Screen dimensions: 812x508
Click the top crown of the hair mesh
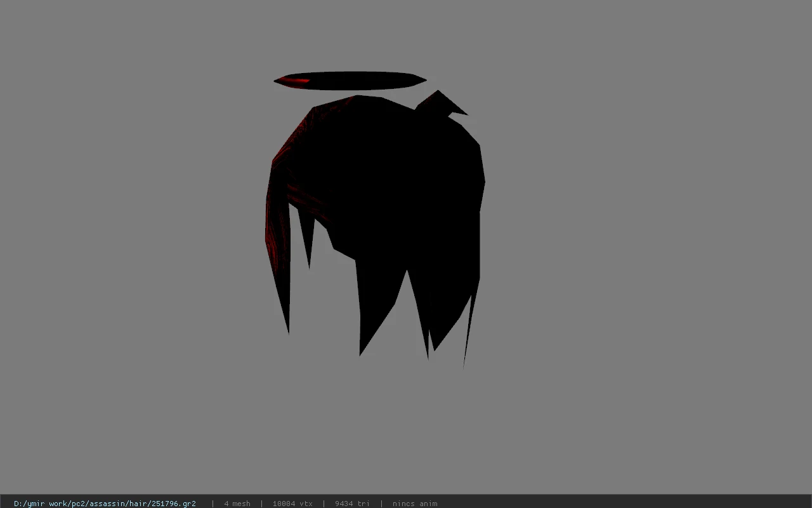click(358, 100)
